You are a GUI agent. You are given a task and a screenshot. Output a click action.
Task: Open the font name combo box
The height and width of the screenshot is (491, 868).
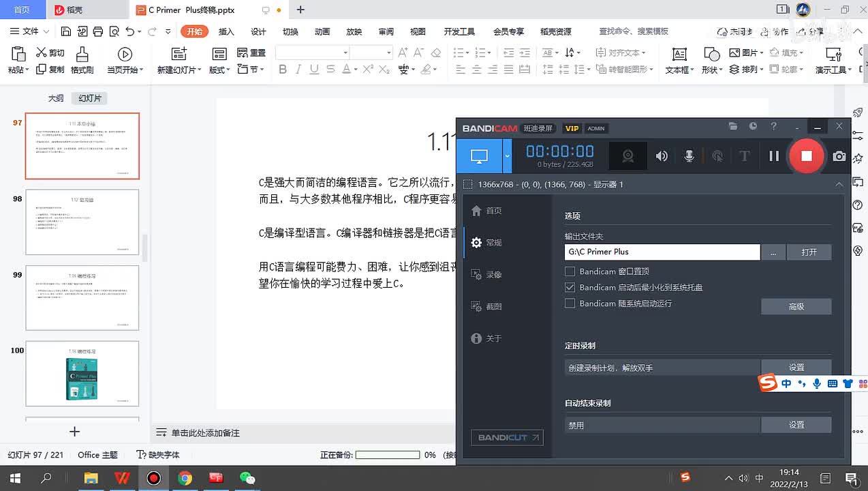[x=313, y=53]
